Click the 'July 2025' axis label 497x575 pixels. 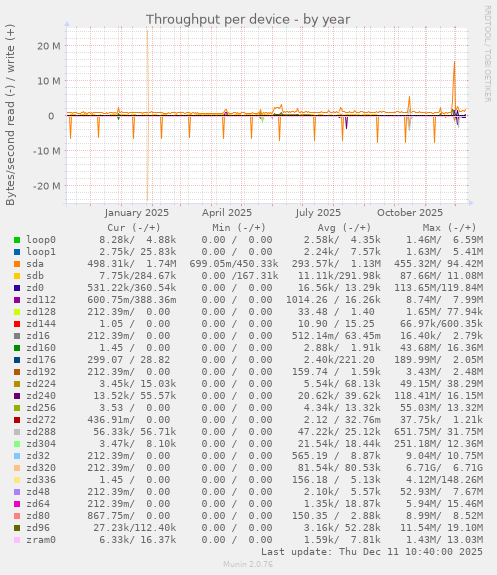click(x=318, y=213)
